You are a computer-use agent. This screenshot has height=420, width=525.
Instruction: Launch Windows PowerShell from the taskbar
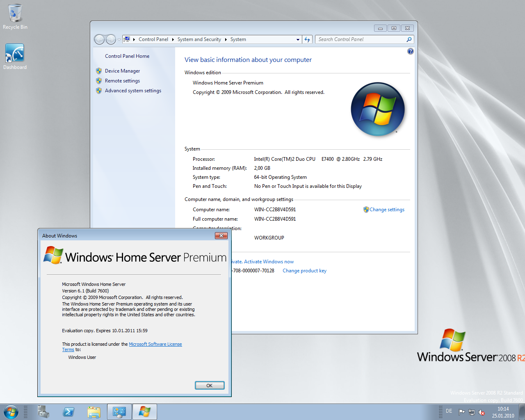(x=68, y=412)
